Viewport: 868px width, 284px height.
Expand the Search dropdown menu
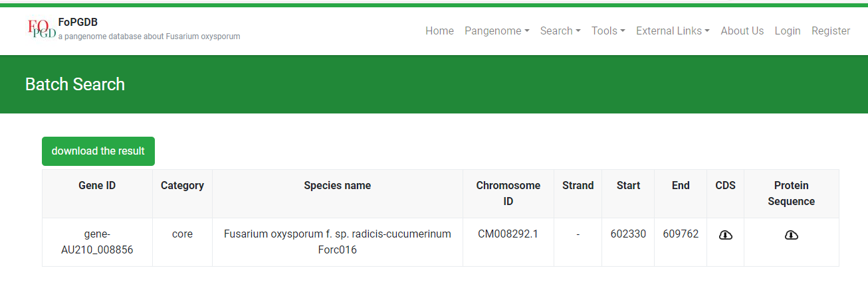[560, 31]
